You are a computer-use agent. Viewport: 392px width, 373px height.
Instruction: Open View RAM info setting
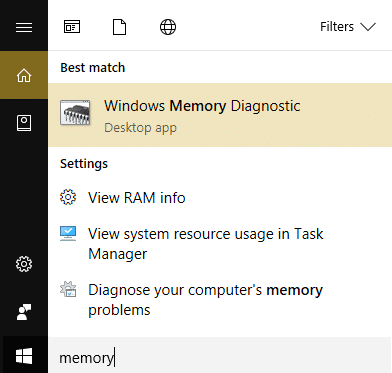[220, 198]
